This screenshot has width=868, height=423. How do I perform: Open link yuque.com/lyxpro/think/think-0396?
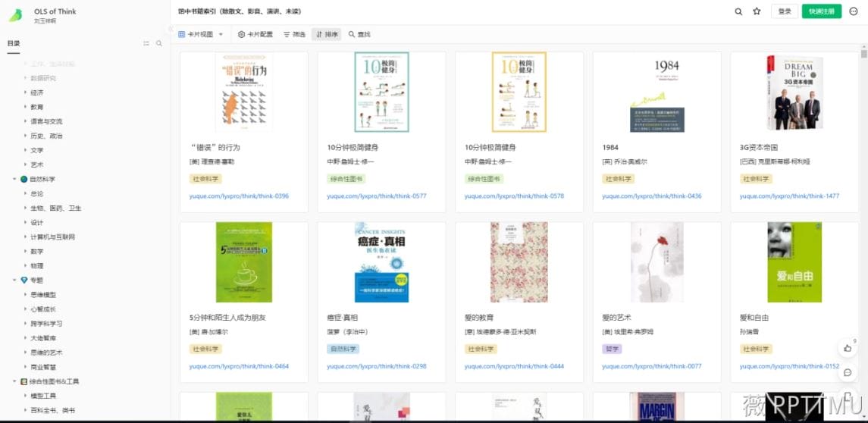pos(239,196)
